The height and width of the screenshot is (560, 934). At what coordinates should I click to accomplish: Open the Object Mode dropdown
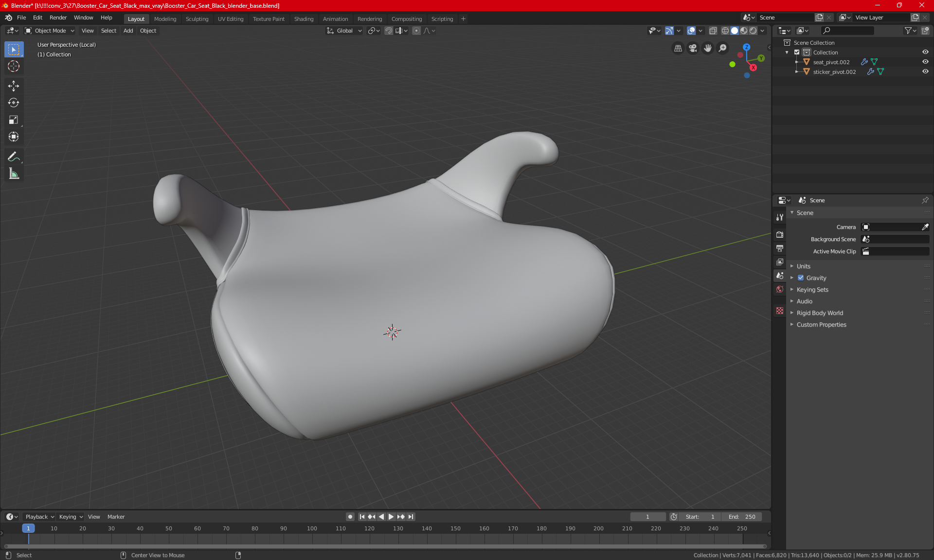[50, 31]
